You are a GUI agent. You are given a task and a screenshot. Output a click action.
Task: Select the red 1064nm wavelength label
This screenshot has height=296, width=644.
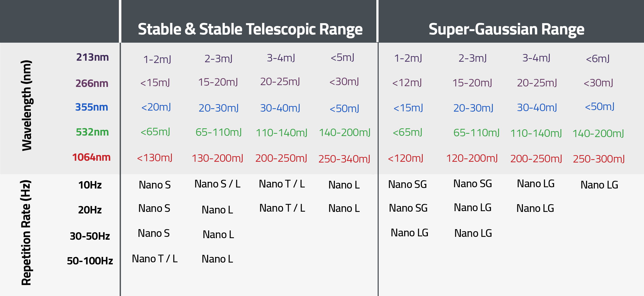pos(91,157)
